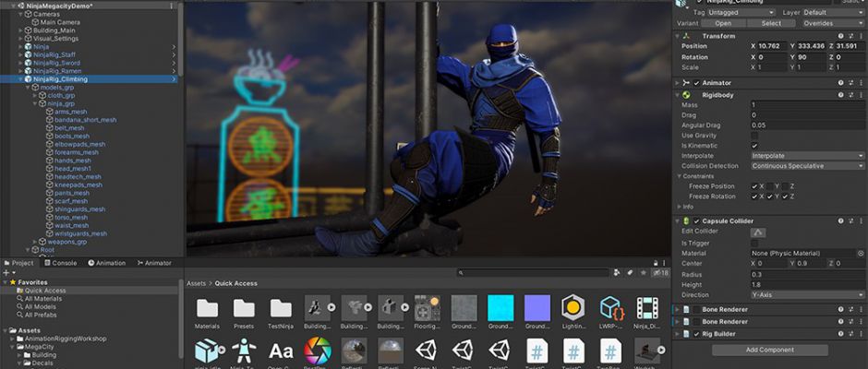Open the Lighting settings asset icon
The image size is (868, 369).
click(x=573, y=307)
